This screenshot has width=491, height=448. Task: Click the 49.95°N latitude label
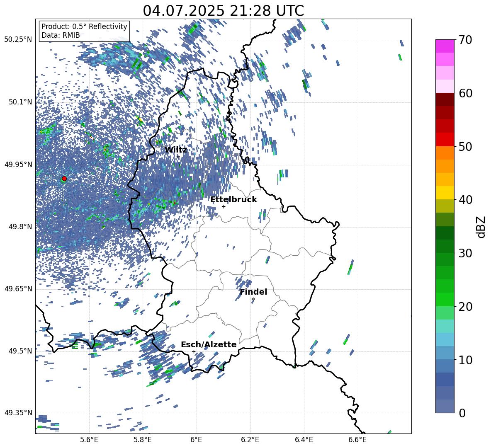18,164
